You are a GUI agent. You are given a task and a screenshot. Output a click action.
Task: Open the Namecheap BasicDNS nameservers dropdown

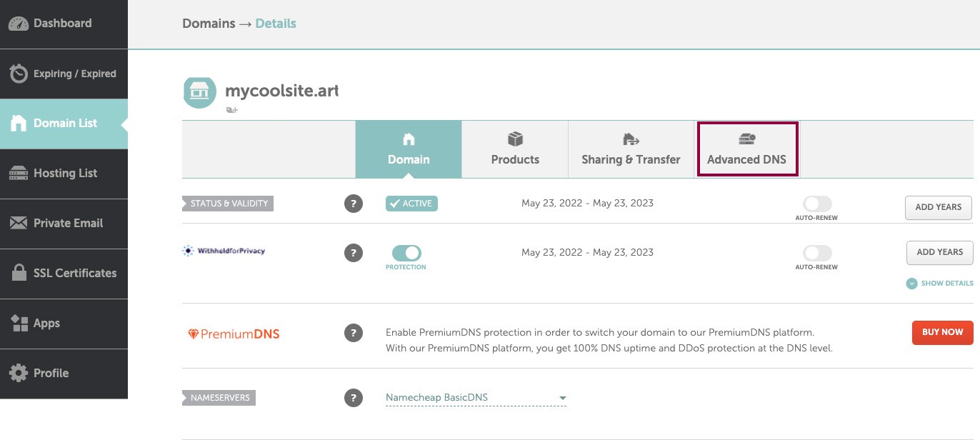[476, 398]
